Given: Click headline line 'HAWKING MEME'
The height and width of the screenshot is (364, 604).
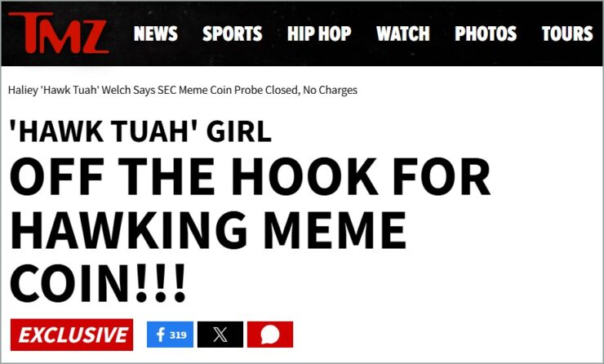Looking at the screenshot, I should (x=208, y=230).
